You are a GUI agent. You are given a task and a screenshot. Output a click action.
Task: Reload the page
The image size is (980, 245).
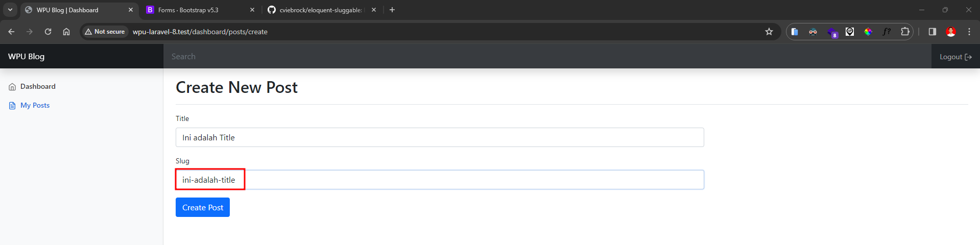pyautogui.click(x=48, y=32)
